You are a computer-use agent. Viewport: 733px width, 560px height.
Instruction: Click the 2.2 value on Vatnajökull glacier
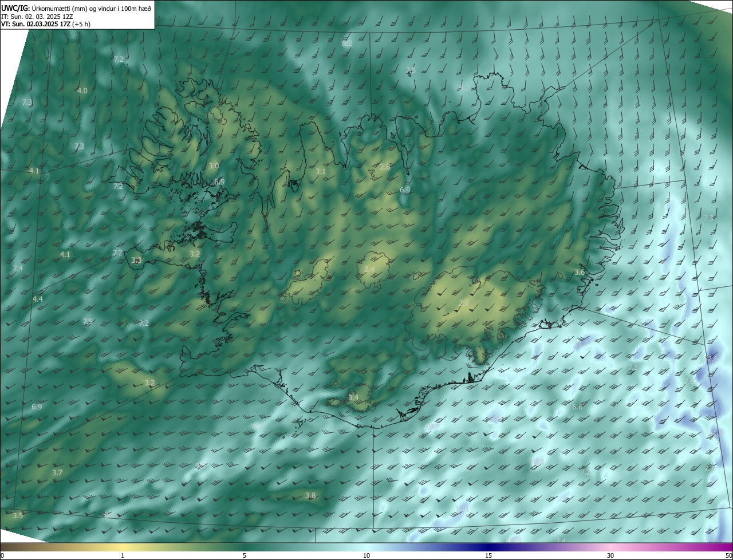[464, 303]
